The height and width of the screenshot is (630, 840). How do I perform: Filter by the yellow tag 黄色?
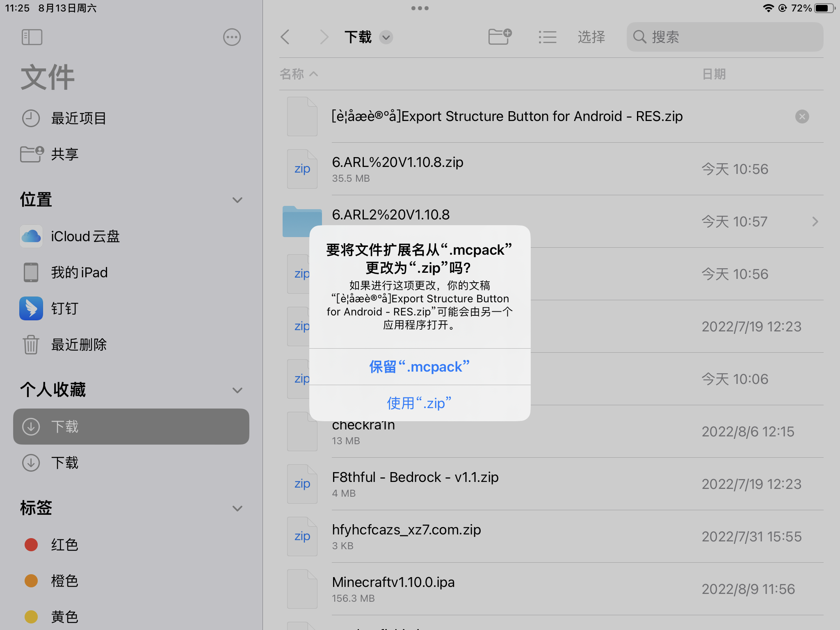(131, 617)
